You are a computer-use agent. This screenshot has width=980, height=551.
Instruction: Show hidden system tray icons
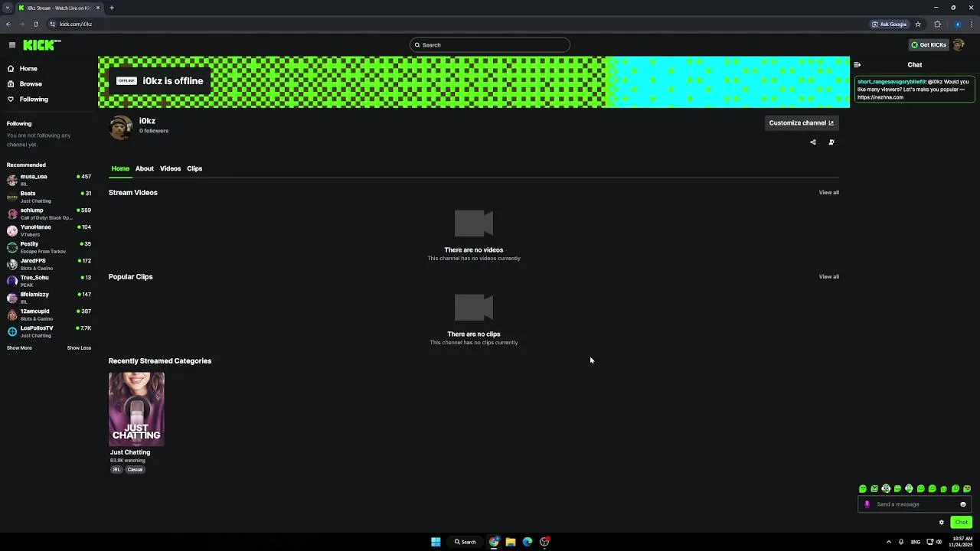tap(889, 542)
